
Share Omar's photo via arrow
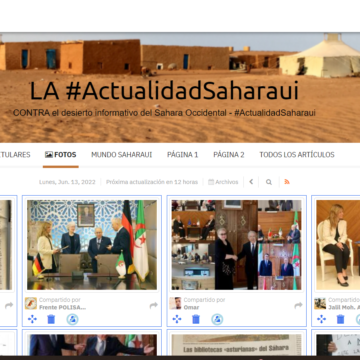point(298,305)
